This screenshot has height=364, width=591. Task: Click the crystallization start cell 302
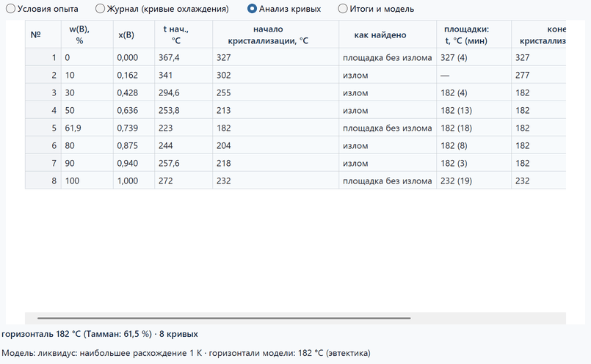(275, 75)
